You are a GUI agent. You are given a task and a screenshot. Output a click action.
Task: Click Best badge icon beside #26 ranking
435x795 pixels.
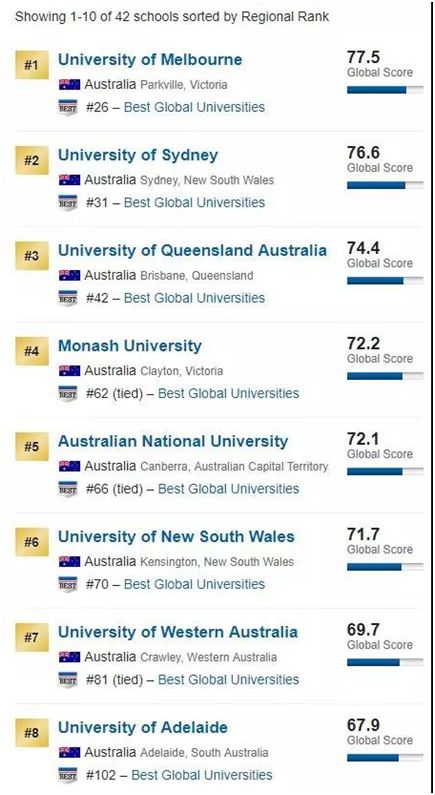[x=68, y=107]
